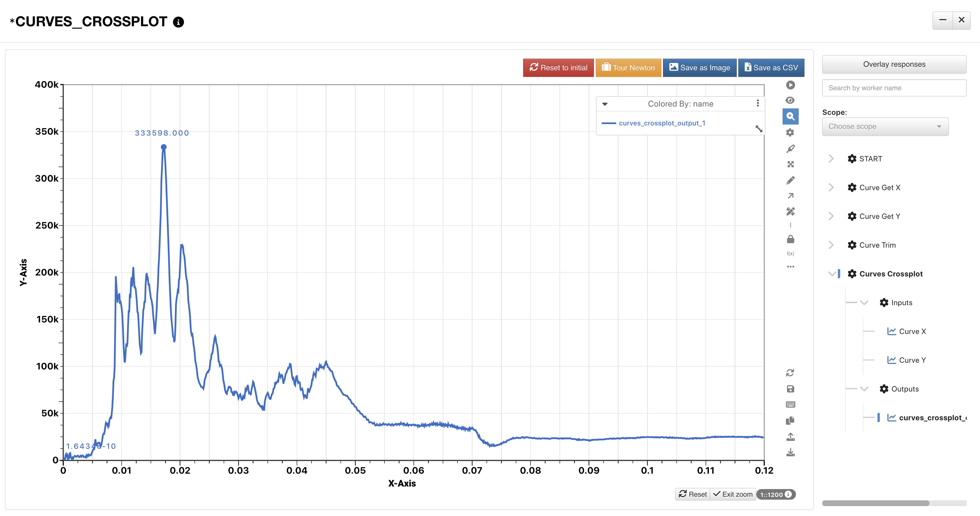Viewport: 980px width, 516px height.
Task: Toggle the lock icon in chart toolbar
Action: [x=790, y=239]
